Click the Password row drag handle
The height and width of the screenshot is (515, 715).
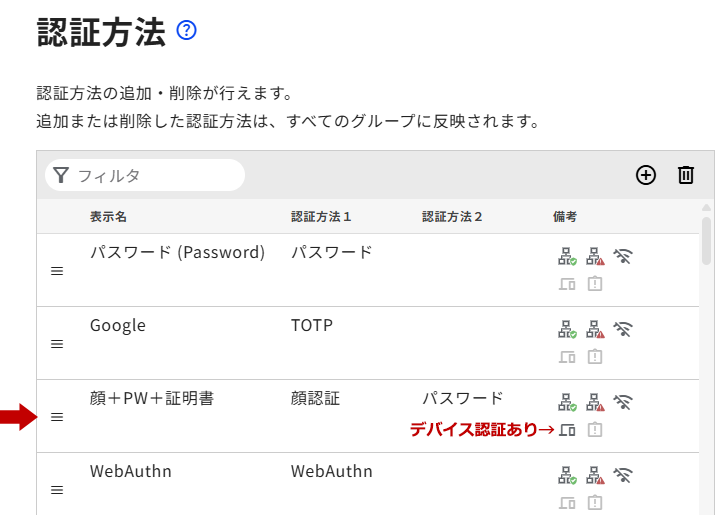[x=57, y=271]
